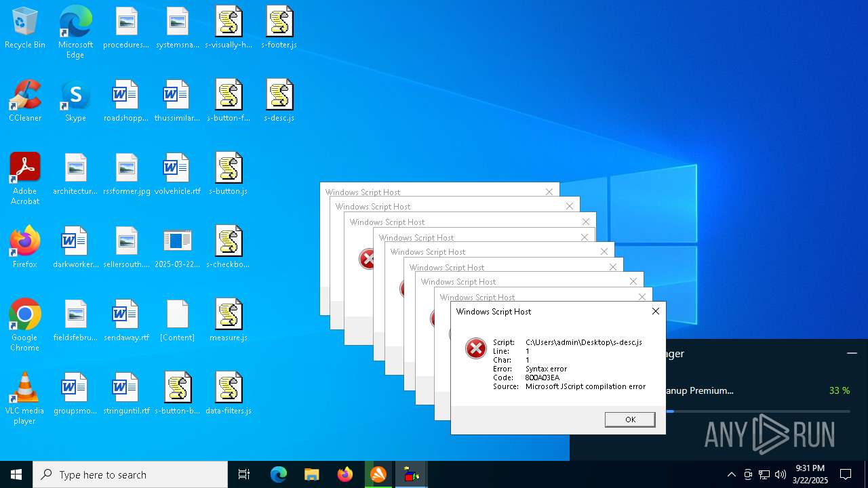
Task: Open the Windows Script Host taskbar item
Action: click(x=412, y=474)
